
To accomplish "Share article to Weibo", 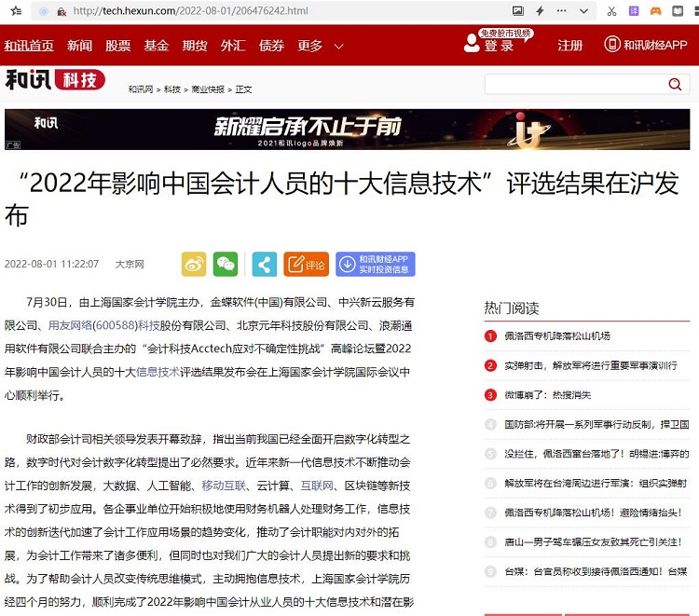I will [x=193, y=265].
